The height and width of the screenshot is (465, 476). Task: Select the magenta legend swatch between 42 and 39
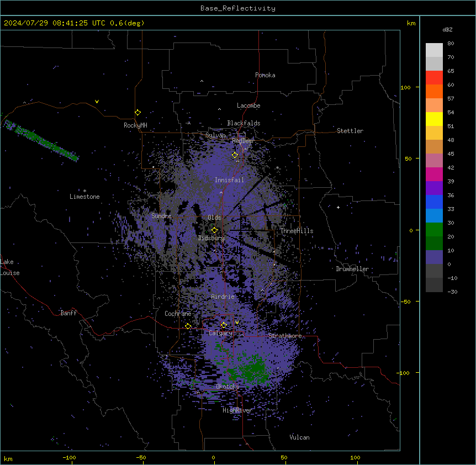pos(434,174)
